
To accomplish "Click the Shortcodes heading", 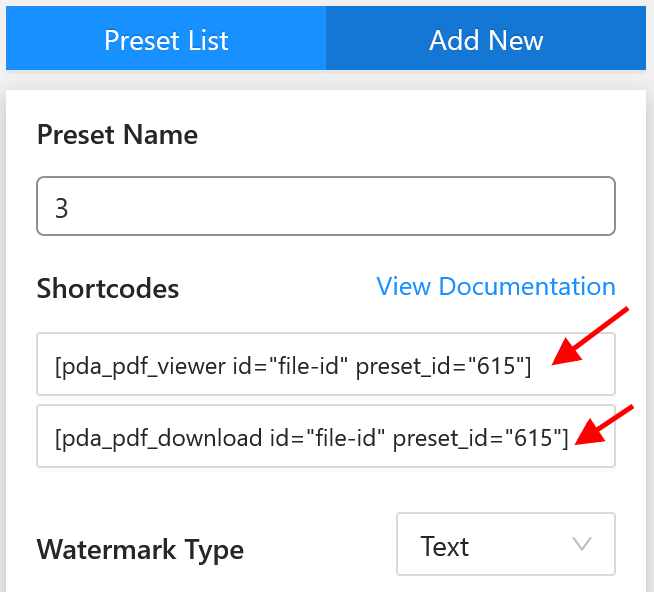I will coord(108,289).
